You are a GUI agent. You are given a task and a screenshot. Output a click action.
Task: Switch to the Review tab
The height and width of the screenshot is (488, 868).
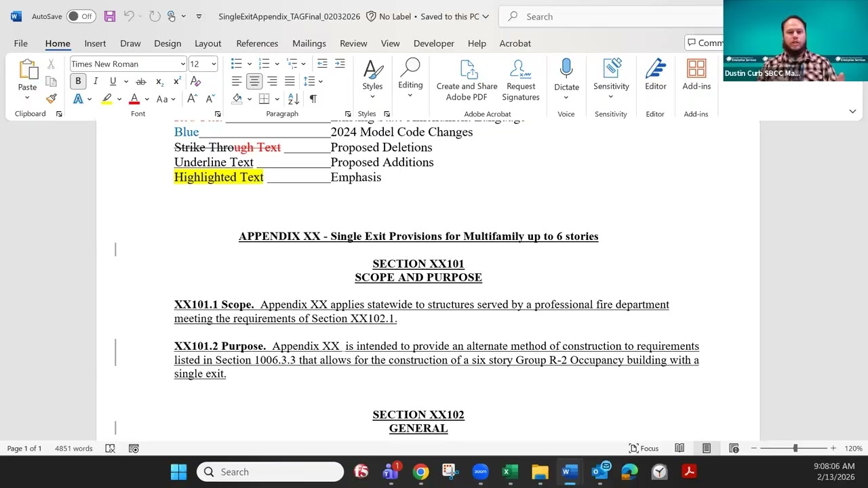click(353, 43)
